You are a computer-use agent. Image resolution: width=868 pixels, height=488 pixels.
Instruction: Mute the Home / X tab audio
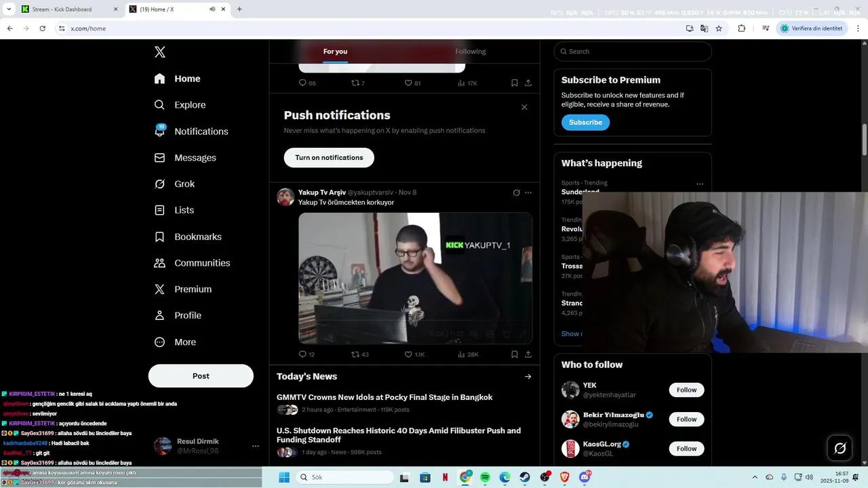click(x=212, y=9)
